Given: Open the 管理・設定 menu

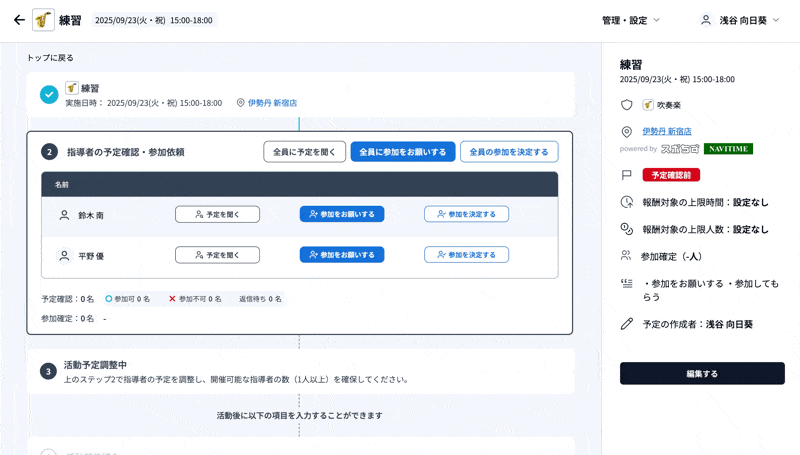Looking at the screenshot, I should point(631,20).
